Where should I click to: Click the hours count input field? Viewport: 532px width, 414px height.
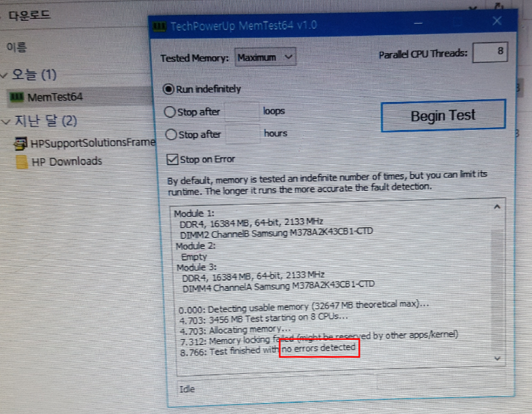tap(243, 134)
